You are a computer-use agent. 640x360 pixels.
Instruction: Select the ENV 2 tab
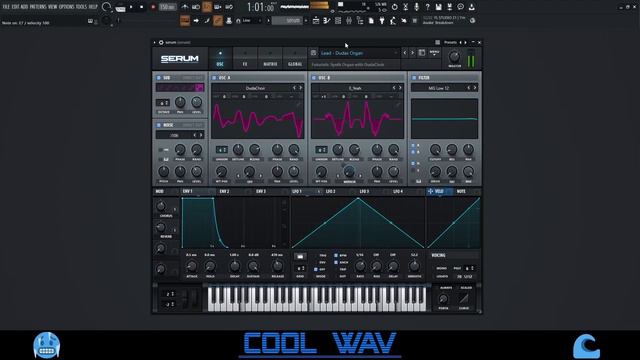[x=224, y=191]
